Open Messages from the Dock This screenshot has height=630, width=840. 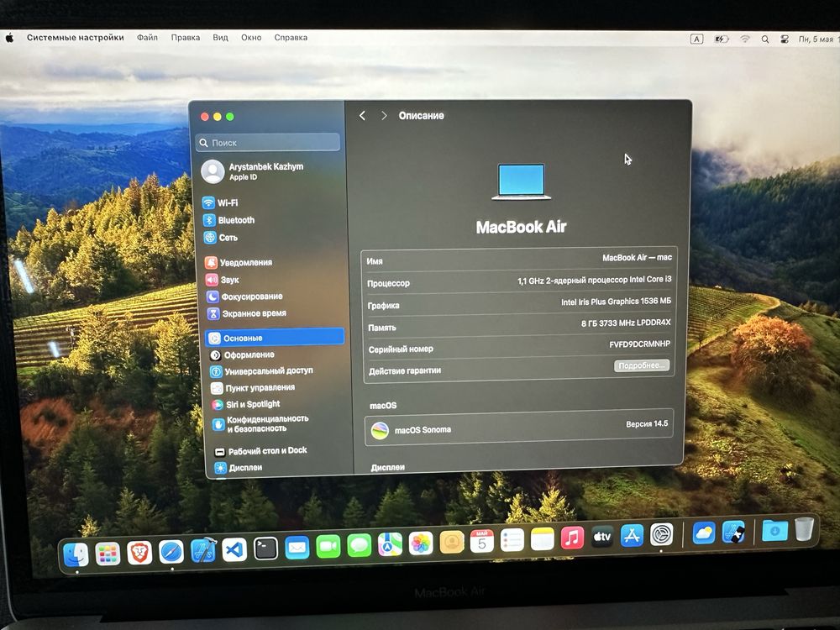(360, 546)
